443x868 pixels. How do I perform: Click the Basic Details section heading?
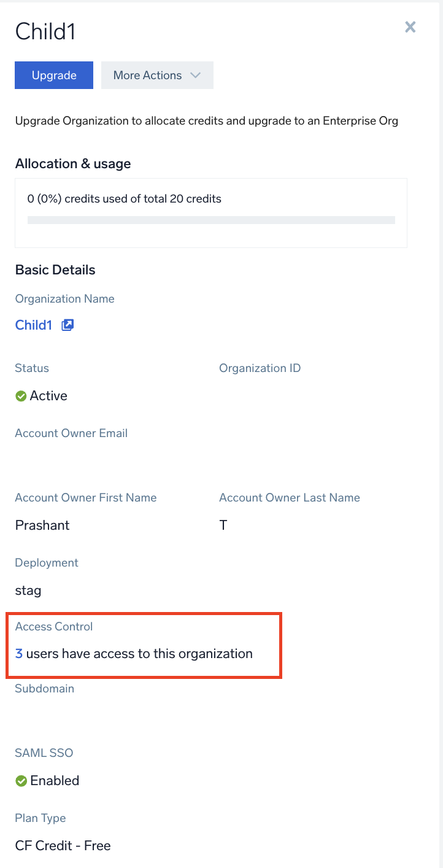[55, 270]
